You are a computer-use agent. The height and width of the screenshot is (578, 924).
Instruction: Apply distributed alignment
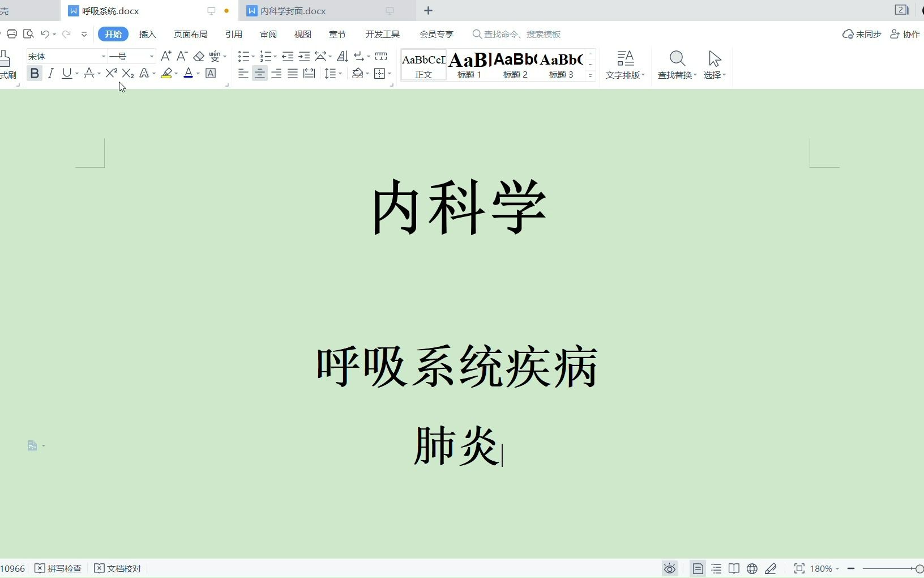coord(309,74)
